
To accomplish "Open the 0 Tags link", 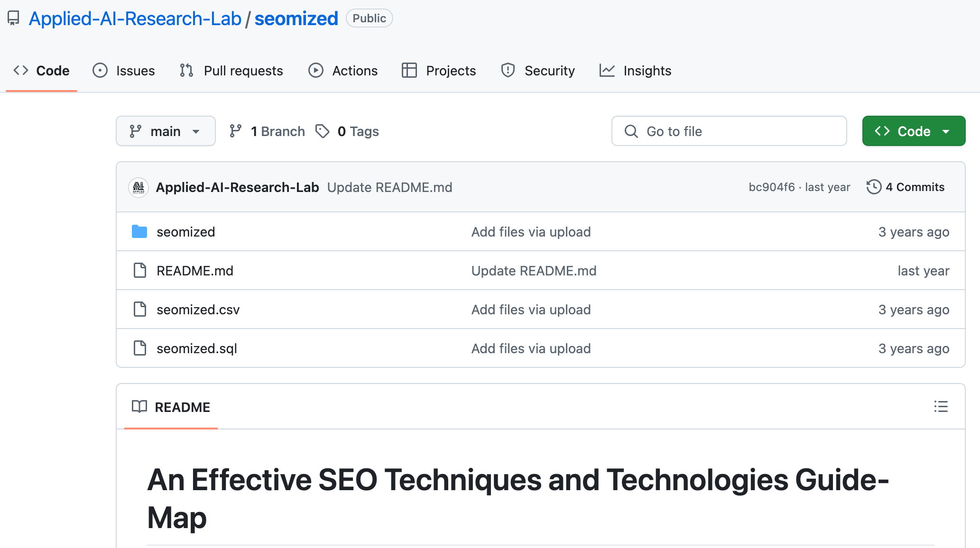I will tap(348, 131).
